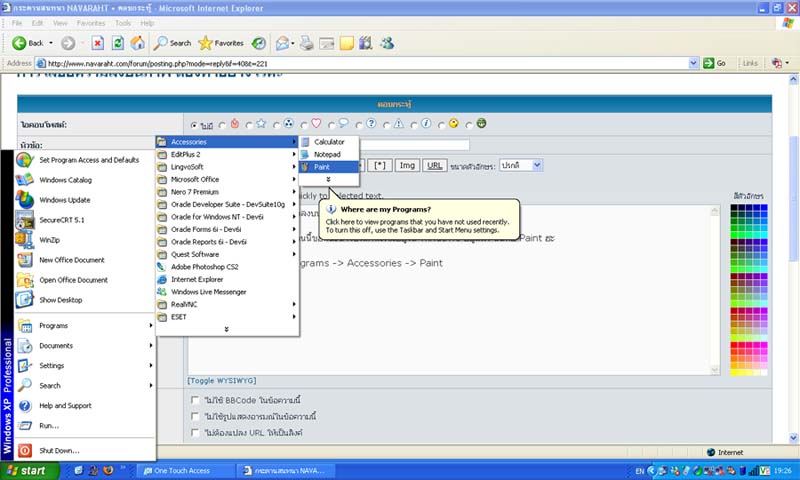Select the info post icon radio
Image resolution: width=800 pixels, height=480 pixels.
coord(414,125)
